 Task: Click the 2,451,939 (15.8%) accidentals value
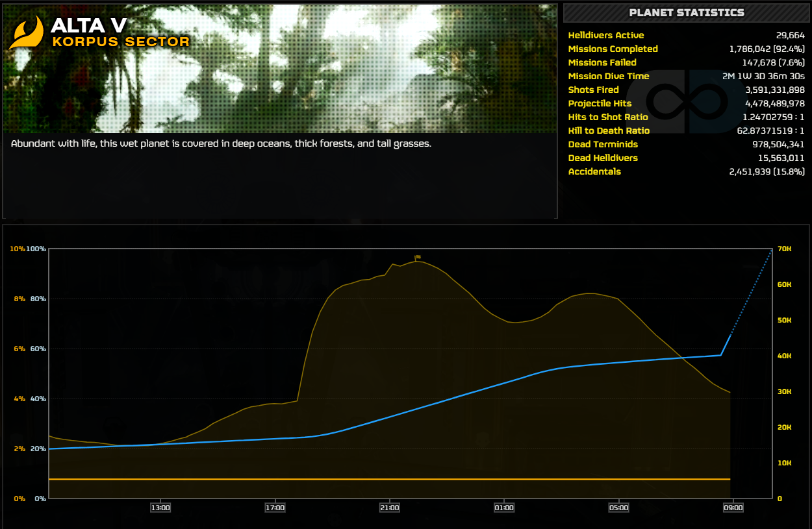pyautogui.click(x=767, y=171)
